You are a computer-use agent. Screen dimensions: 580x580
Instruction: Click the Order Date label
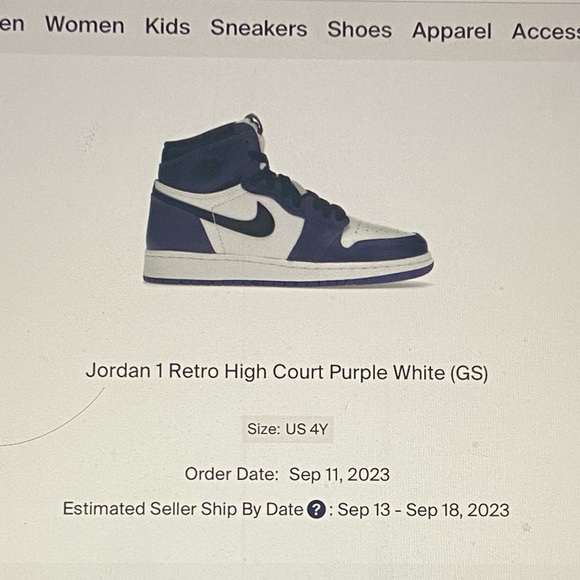(232, 474)
